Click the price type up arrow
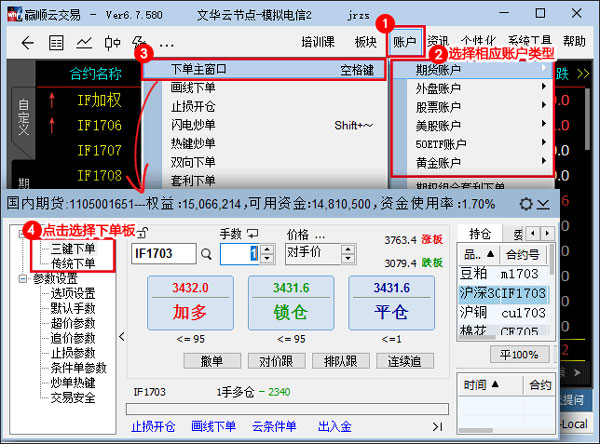 click(x=347, y=250)
